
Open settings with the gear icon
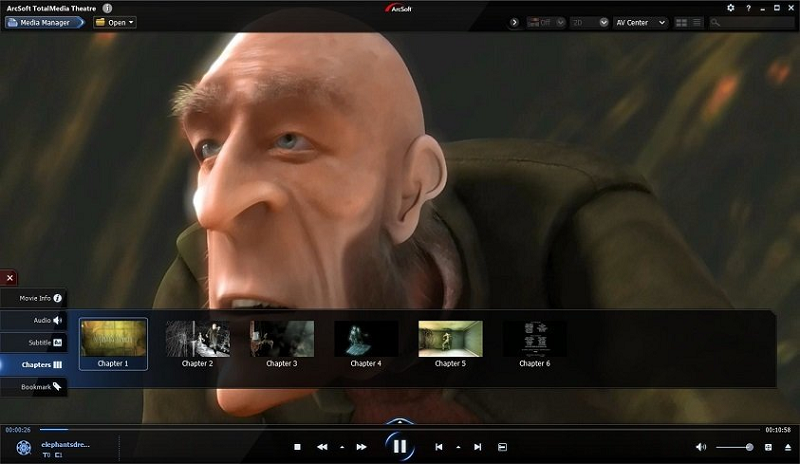click(730, 7)
